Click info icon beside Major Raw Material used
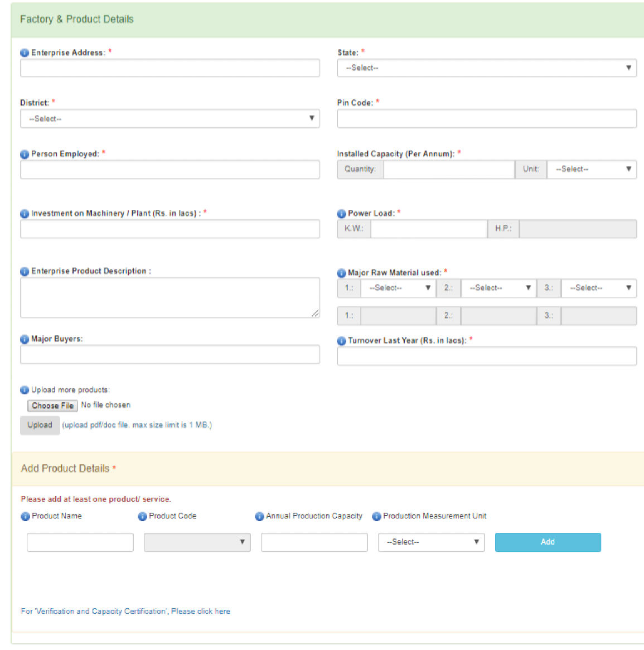This screenshot has height=650, width=644. 341,273
